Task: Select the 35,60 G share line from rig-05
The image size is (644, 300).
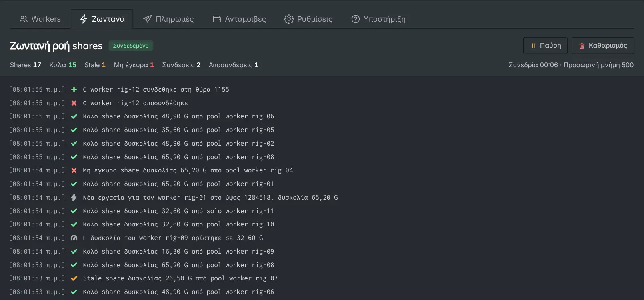Action: point(178,130)
